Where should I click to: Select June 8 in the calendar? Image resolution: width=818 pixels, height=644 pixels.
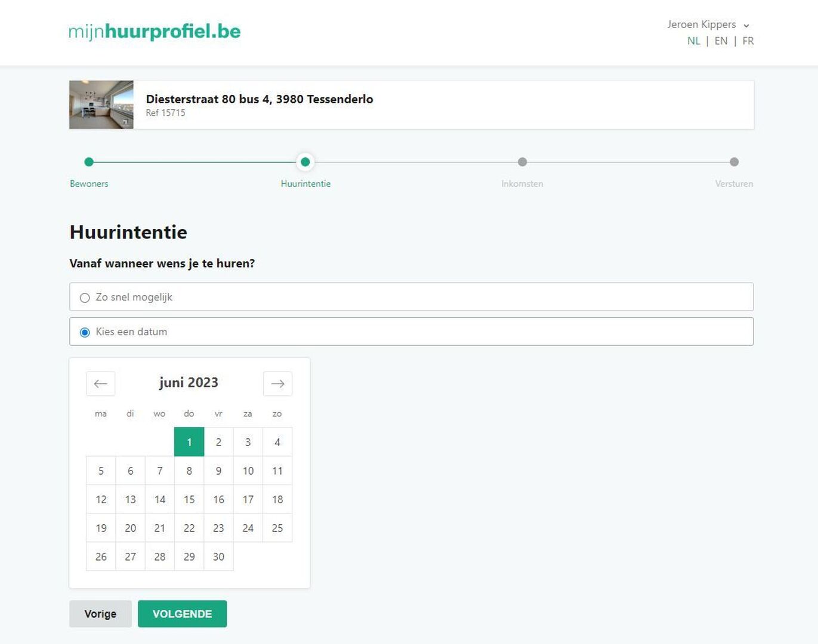coord(189,470)
